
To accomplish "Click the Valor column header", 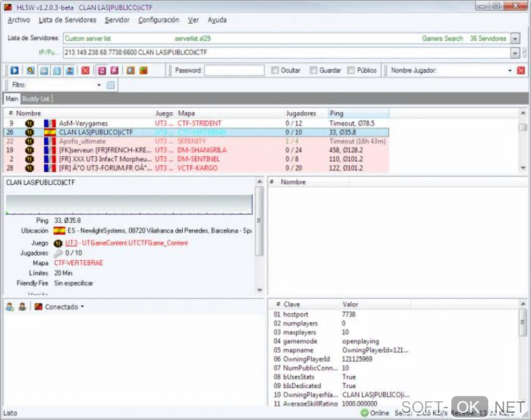I will (x=375, y=304).
